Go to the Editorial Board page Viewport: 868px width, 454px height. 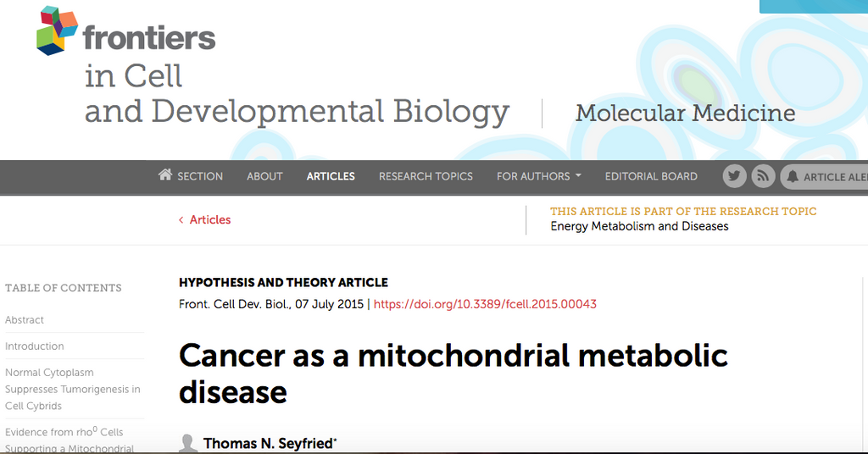(x=651, y=176)
